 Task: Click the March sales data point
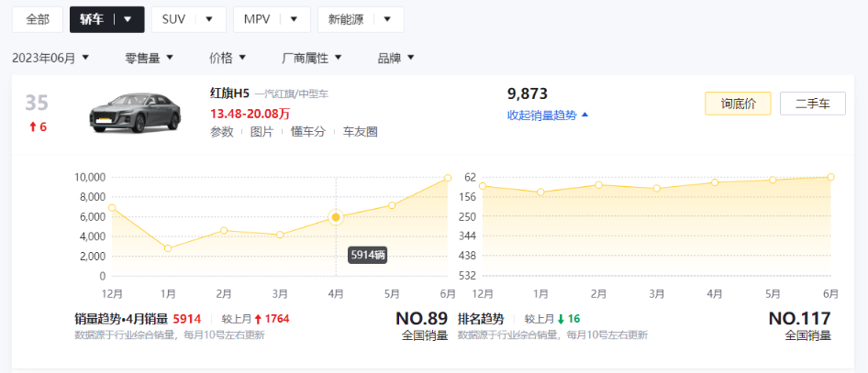click(280, 235)
